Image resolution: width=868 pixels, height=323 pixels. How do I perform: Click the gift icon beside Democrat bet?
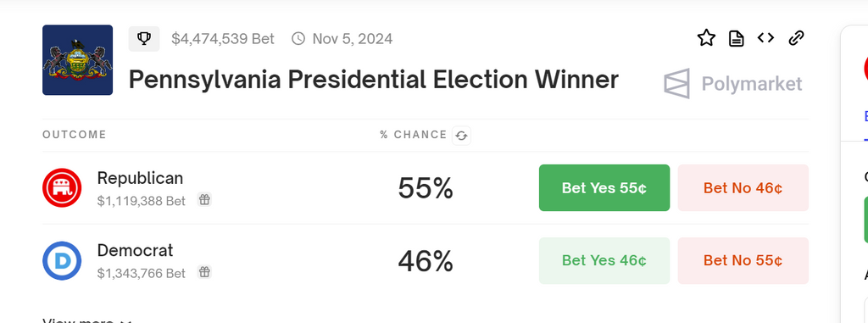tap(204, 272)
